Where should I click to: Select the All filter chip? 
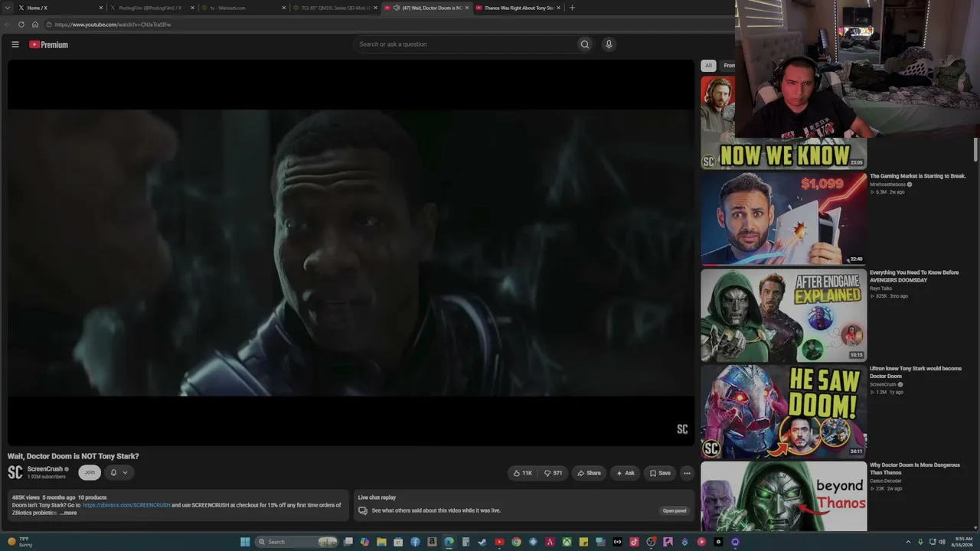point(708,66)
